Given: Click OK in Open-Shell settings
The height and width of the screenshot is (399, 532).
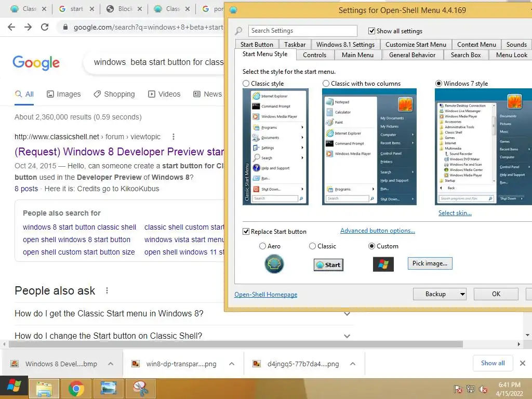Looking at the screenshot, I should tap(496, 294).
